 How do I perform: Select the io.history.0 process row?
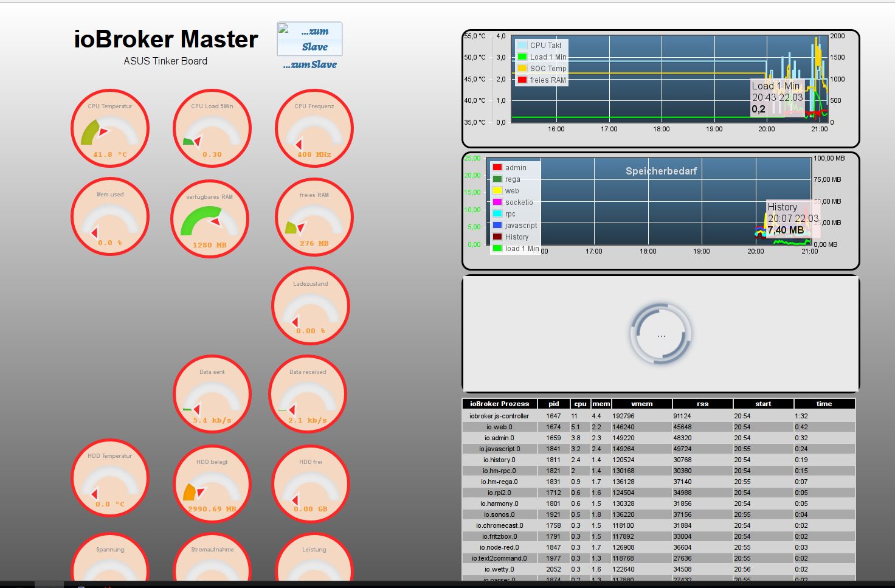coord(659,460)
